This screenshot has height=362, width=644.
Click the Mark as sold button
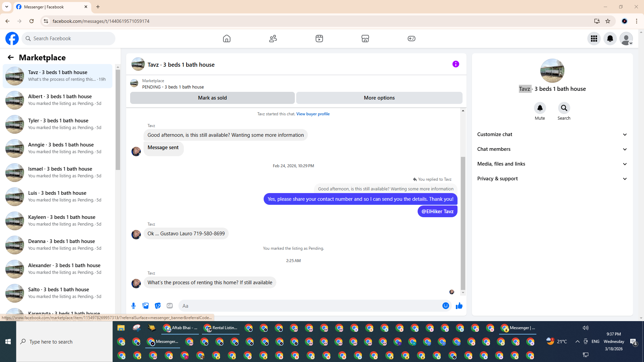[x=212, y=98]
